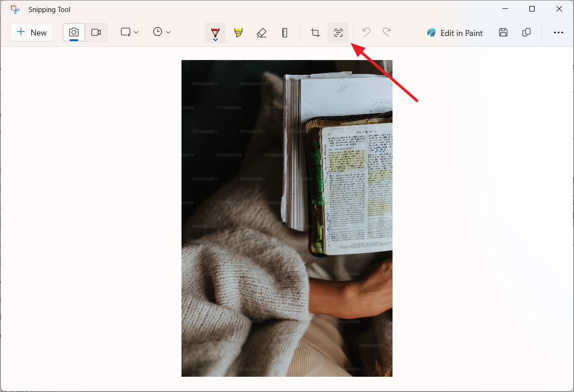Show the ruler tool
The width and height of the screenshot is (574, 392).
click(285, 33)
